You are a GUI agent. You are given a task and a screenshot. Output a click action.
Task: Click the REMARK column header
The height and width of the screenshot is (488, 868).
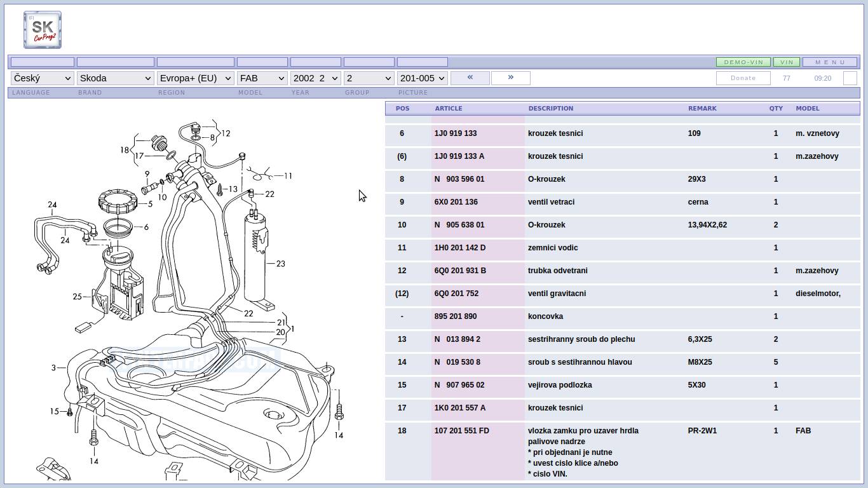(702, 109)
